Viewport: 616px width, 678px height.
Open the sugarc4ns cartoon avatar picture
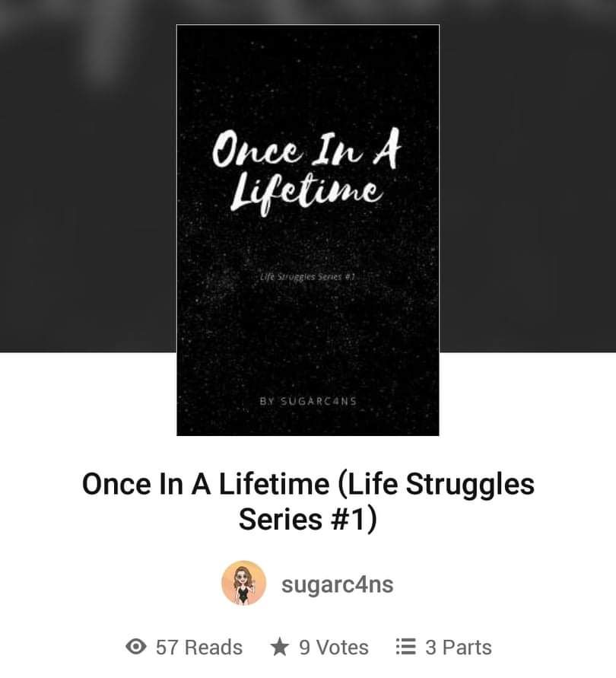click(x=244, y=584)
